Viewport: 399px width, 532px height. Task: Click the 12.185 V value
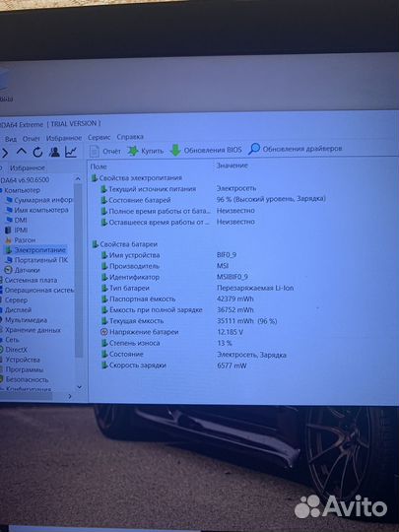click(x=230, y=332)
